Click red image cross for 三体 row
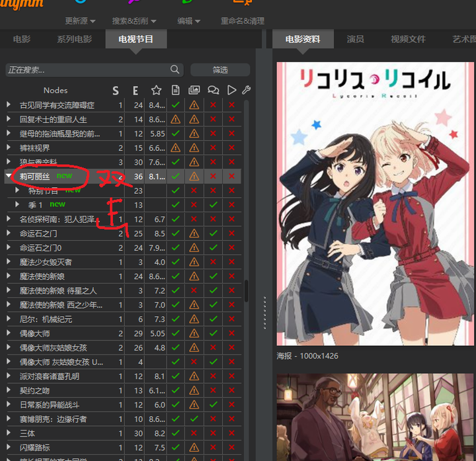This screenshot has width=476, height=461. click(194, 433)
